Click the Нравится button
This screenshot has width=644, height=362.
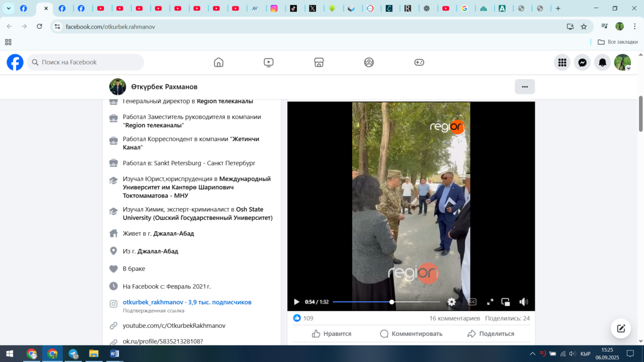pyautogui.click(x=331, y=334)
